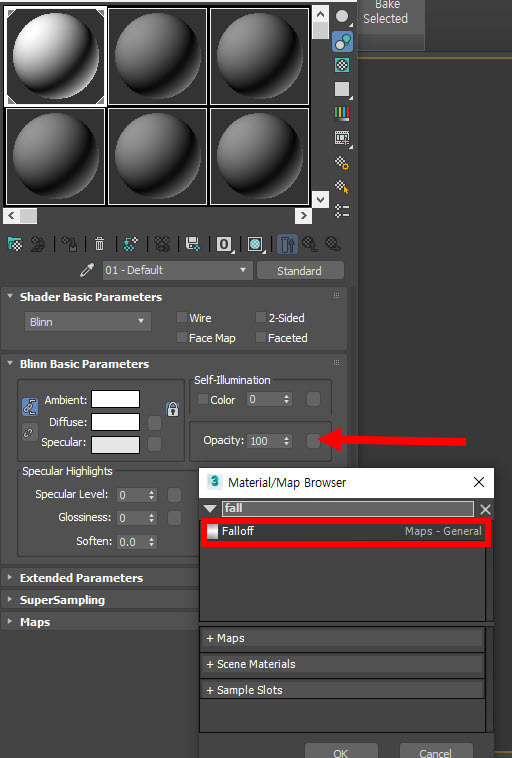Image resolution: width=512 pixels, height=758 pixels.
Task: Click the Get Material icon
Action: point(15,244)
